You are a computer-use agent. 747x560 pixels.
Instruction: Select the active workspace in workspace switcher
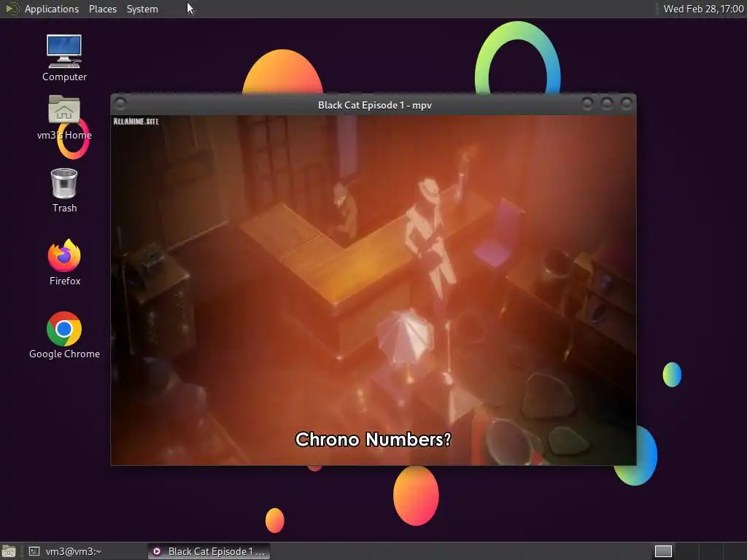[663, 551]
